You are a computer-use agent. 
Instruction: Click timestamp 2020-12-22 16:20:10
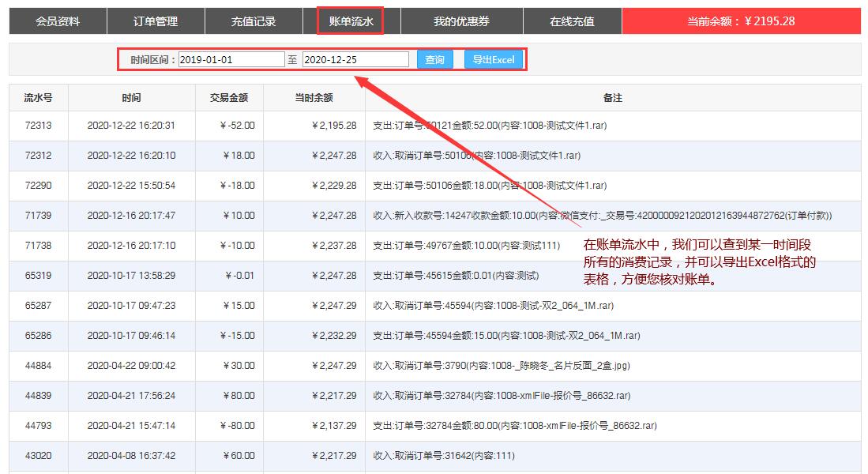(x=131, y=156)
